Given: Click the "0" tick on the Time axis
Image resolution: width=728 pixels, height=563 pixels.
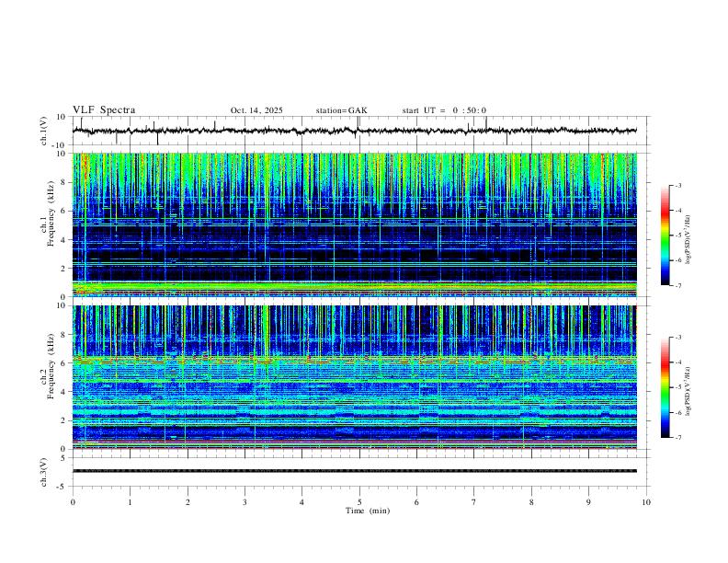Looking at the screenshot, I should pyautogui.click(x=73, y=502).
